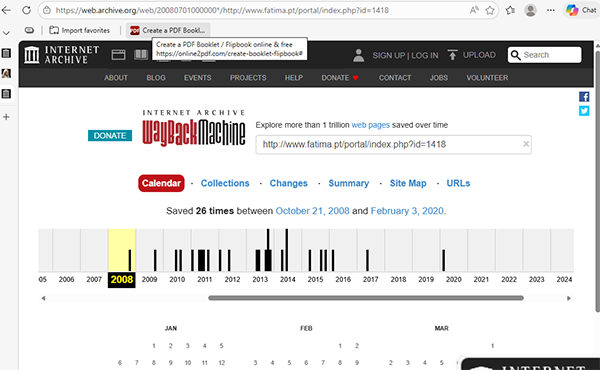Open BLOG menu item

pyautogui.click(x=156, y=78)
